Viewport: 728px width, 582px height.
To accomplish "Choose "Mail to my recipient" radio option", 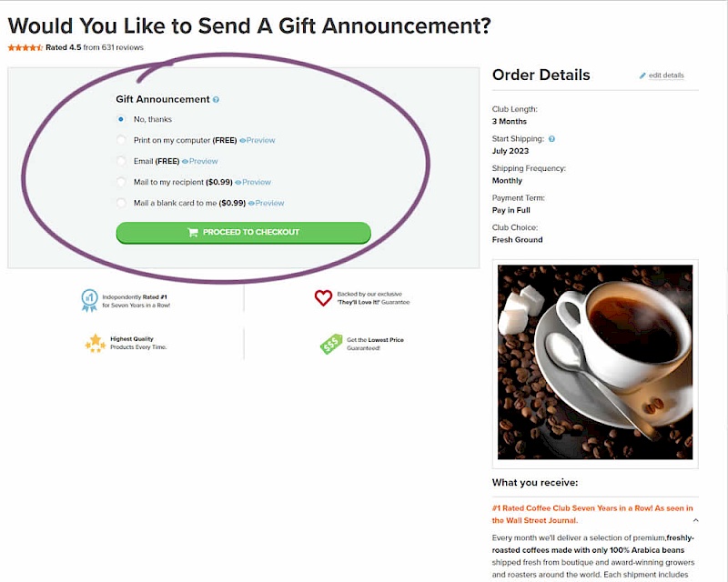I will [121, 182].
